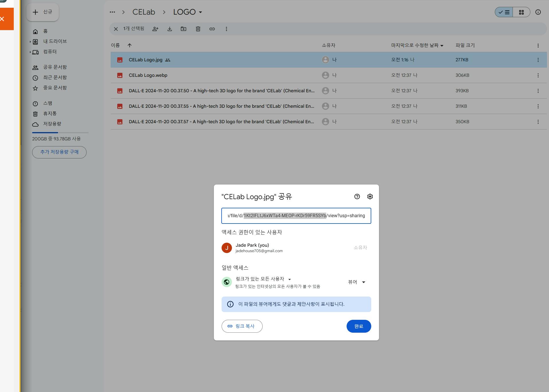Click the trash icon in selection toolbar

click(198, 29)
